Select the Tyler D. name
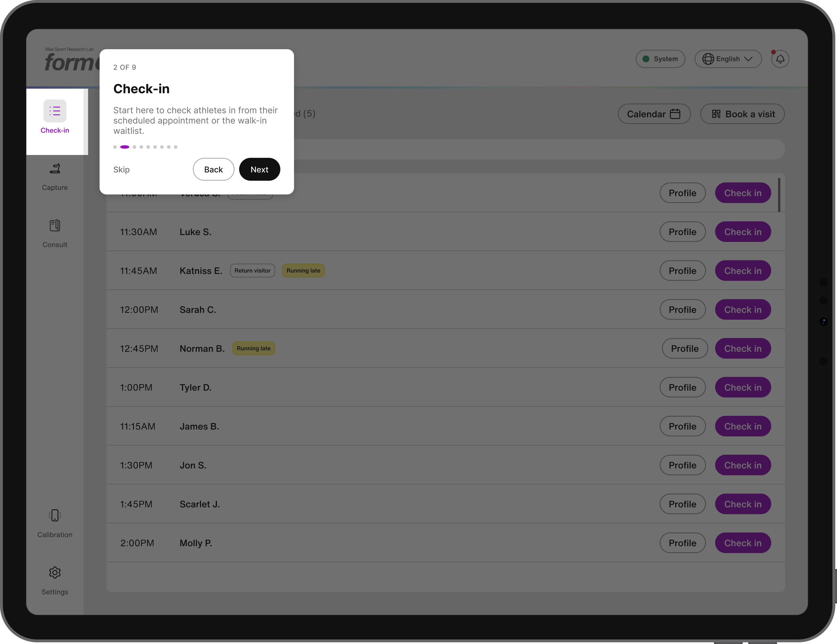This screenshot has width=837, height=644. [x=196, y=387]
